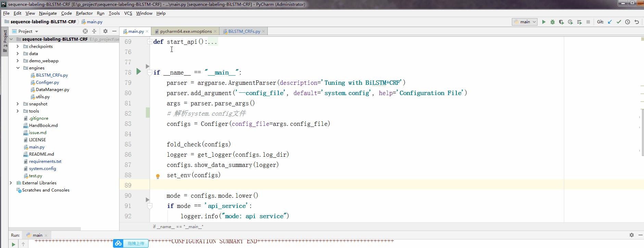
Task: Expand External Libraries node
Action: [x=11, y=183]
